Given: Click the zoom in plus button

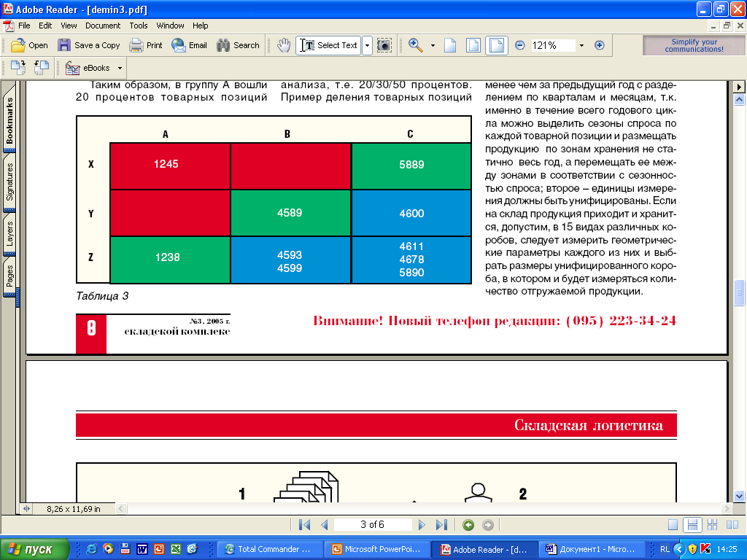Looking at the screenshot, I should [600, 45].
